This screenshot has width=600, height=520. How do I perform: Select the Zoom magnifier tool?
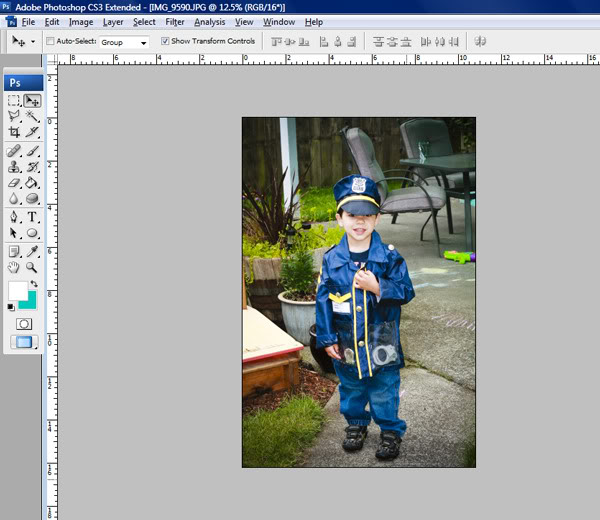coord(32,268)
